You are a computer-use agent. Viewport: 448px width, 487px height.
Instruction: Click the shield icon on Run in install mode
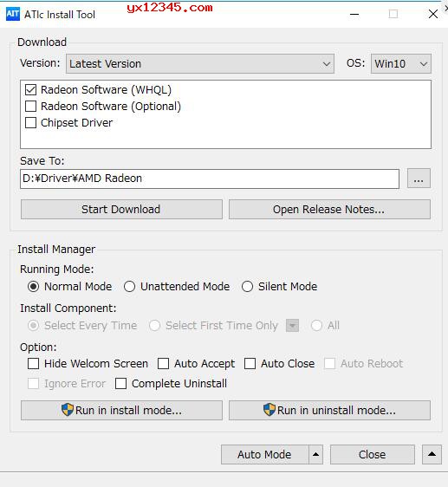click(68, 410)
